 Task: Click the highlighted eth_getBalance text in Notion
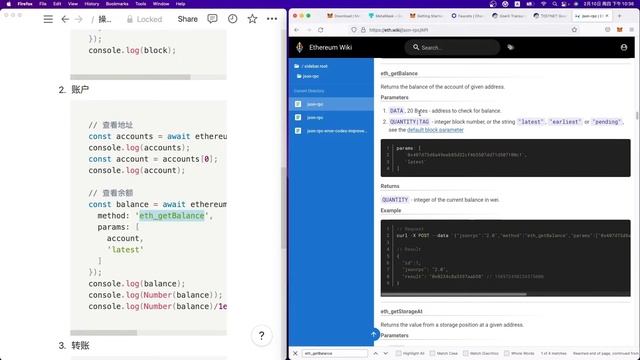point(171,216)
